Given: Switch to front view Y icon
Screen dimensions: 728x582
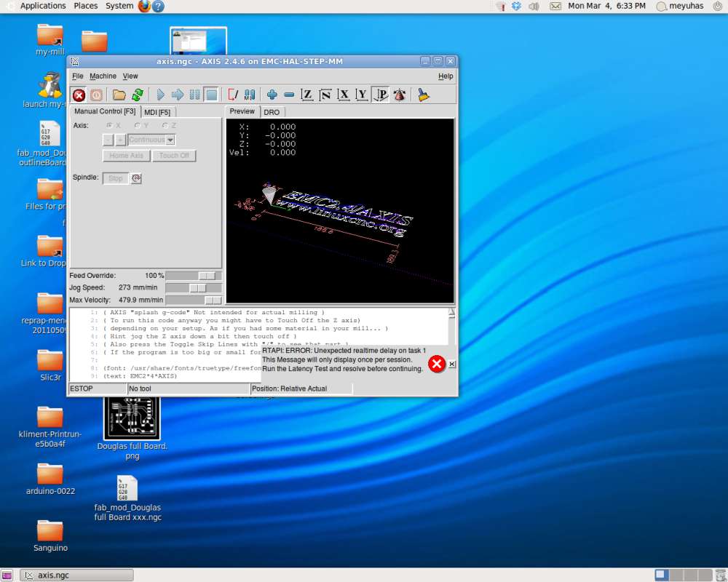Looking at the screenshot, I should pyautogui.click(x=362, y=95).
